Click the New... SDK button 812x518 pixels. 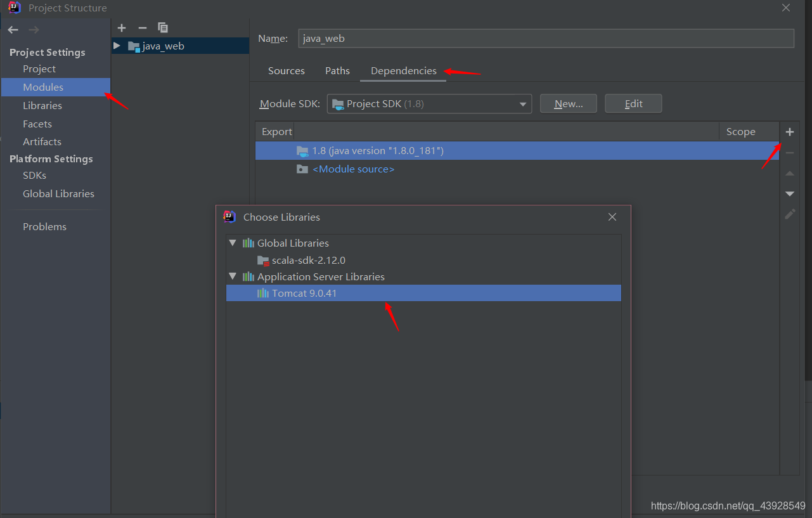click(x=569, y=104)
